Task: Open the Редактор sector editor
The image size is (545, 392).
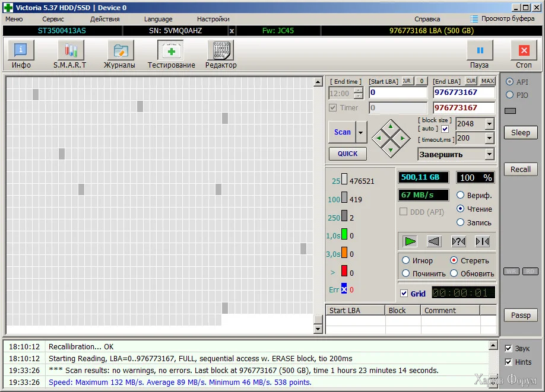Action: (x=221, y=54)
